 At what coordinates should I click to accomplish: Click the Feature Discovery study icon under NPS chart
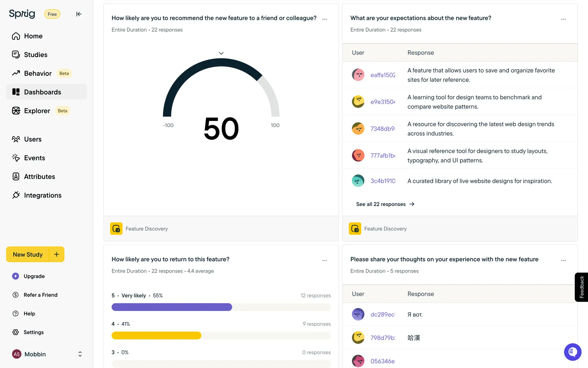click(x=116, y=229)
